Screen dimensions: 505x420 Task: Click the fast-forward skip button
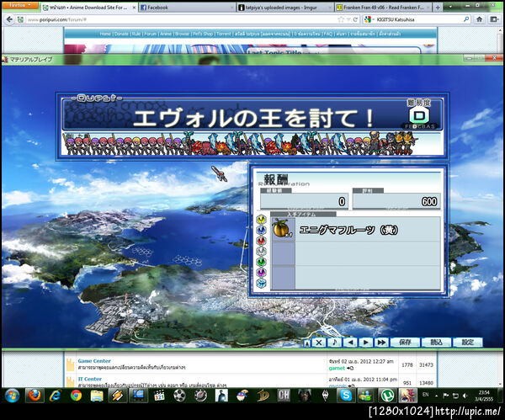pos(381,343)
